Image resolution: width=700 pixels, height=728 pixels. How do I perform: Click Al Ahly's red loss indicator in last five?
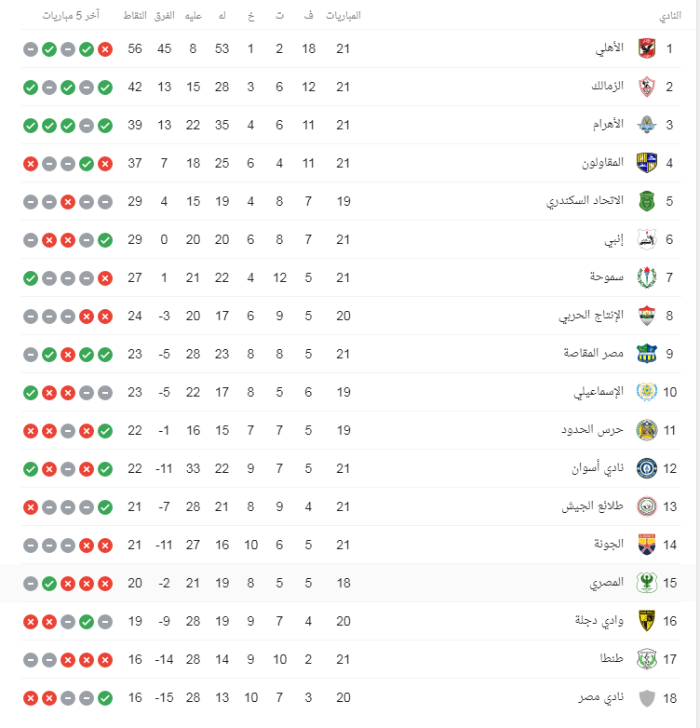click(105, 48)
